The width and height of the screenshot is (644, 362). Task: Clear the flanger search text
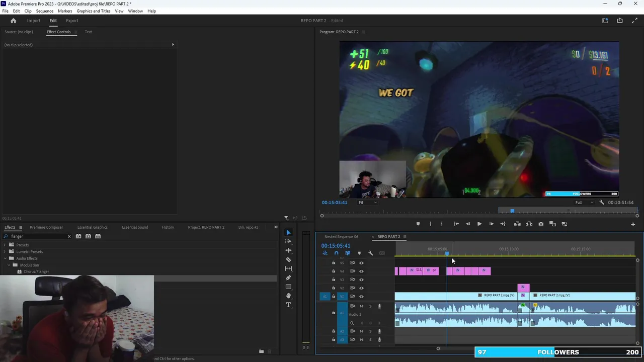click(69, 236)
